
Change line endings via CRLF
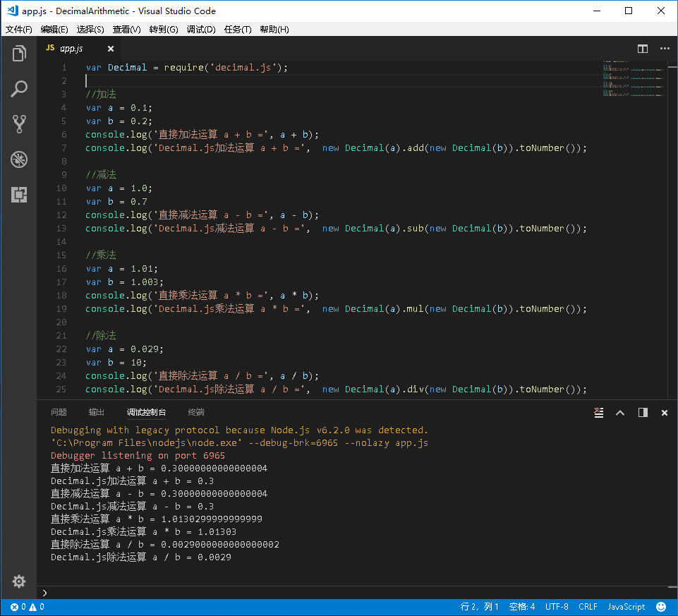pos(588,607)
